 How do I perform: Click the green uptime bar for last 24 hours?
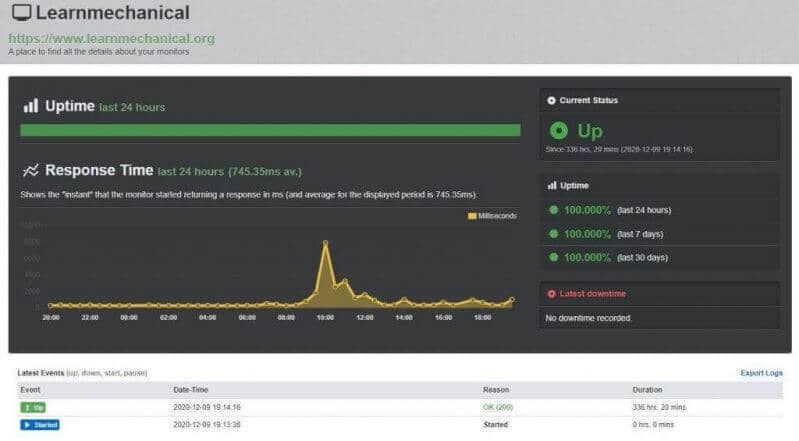[x=270, y=130]
